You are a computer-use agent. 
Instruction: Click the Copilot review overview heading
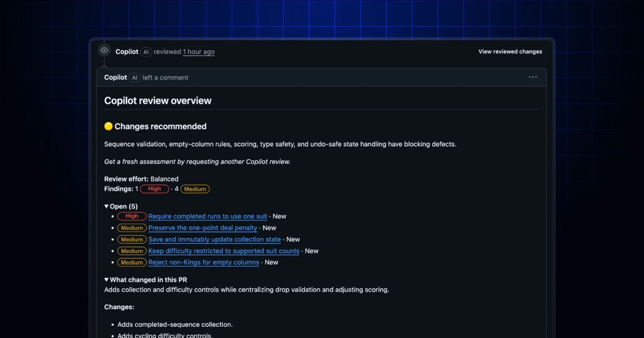158,101
